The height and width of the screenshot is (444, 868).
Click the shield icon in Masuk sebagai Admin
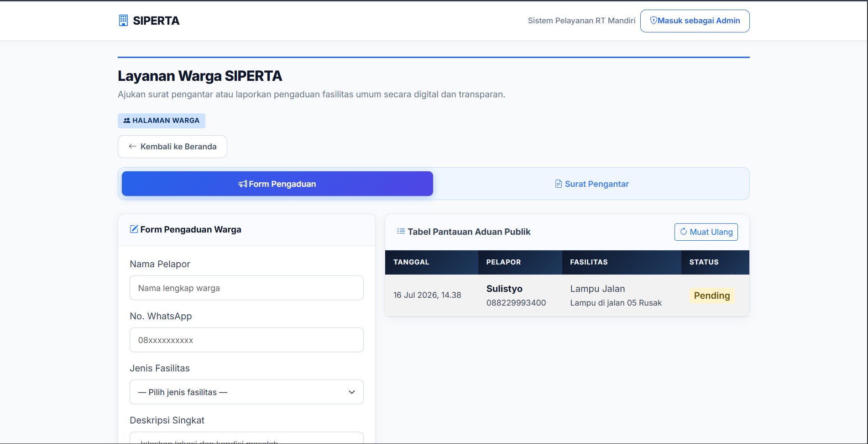point(653,21)
